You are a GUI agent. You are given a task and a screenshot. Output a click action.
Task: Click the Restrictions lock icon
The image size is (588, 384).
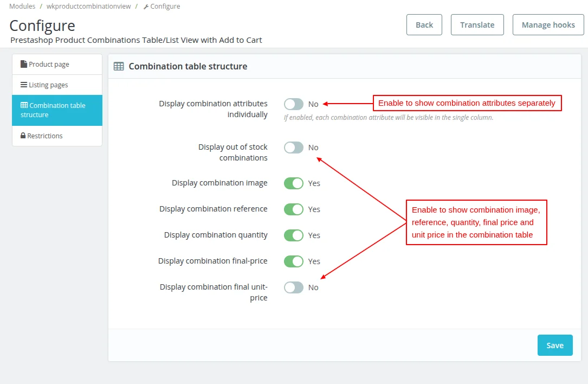pyautogui.click(x=23, y=136)
